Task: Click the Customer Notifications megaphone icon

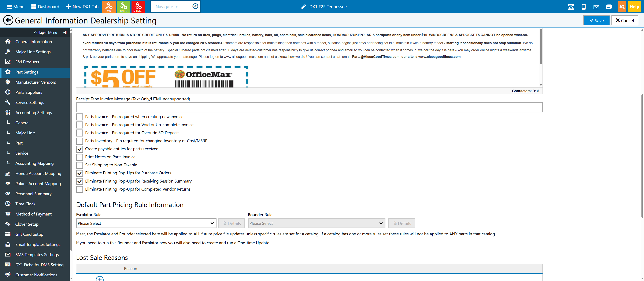Action: point(8,274)
